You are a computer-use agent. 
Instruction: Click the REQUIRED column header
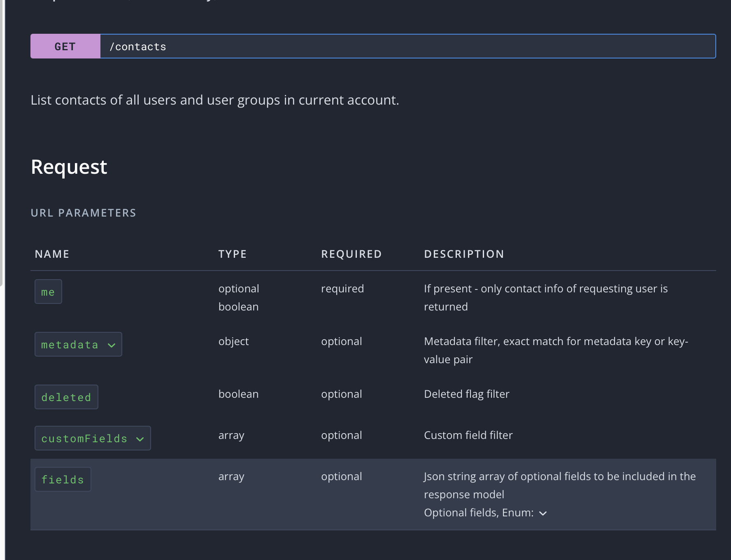tap(351, 254)
